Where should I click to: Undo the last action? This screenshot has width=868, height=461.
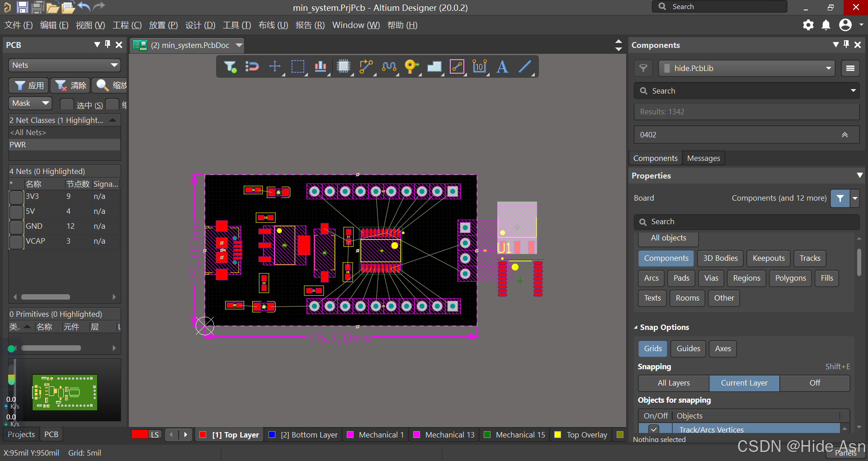[84, 6]
